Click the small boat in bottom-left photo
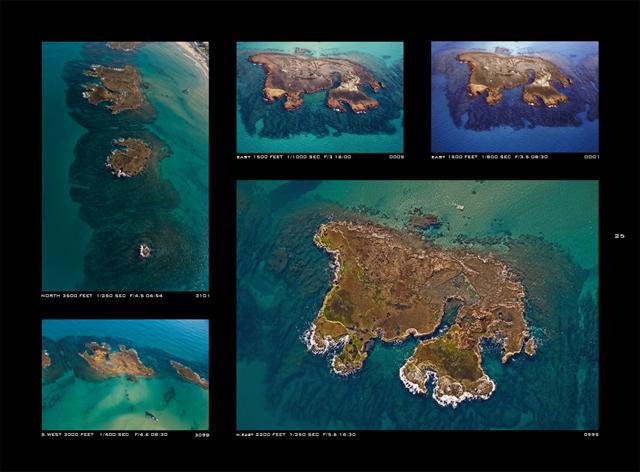The width and height of the screenshot is (640, 472). [x=151, y=416]
